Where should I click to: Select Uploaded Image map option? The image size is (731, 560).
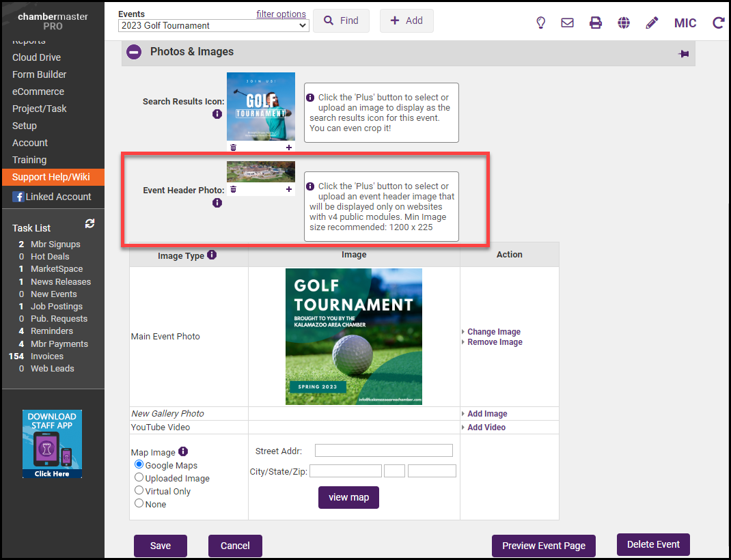tap(139, 477)
